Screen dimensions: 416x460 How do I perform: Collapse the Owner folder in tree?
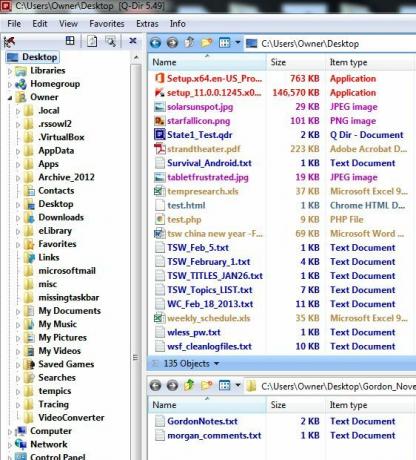click(10, 98)
